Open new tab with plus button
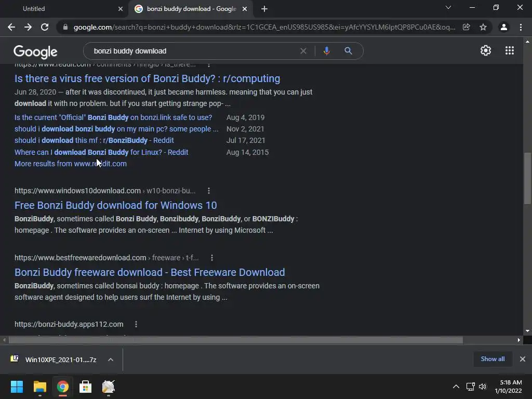Screen dimensions: 532x399 [264, 9]
